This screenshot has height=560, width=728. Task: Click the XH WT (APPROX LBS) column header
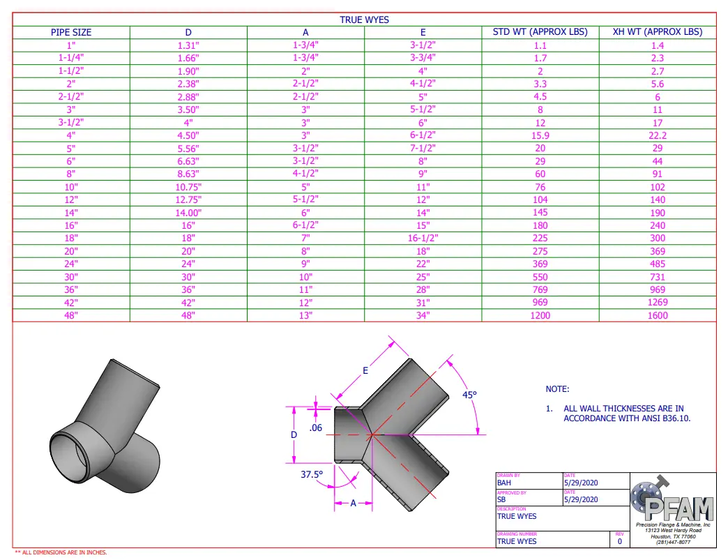coord(657,32)
